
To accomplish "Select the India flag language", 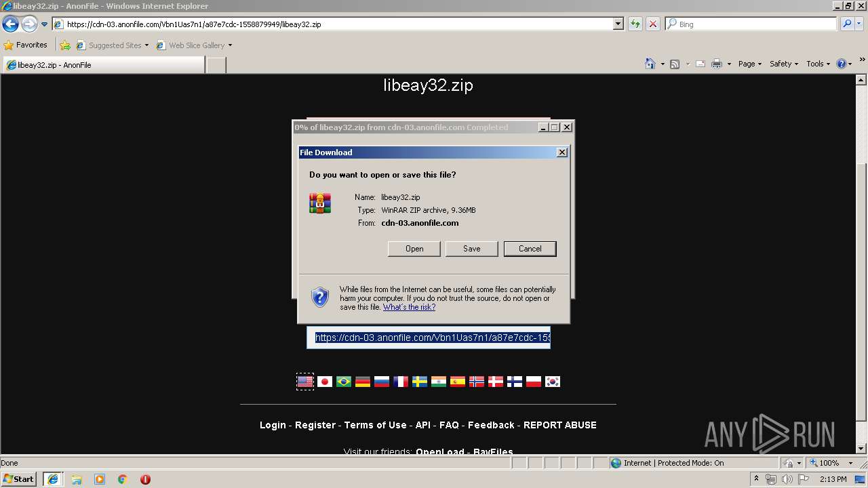I will click(439, 382).
